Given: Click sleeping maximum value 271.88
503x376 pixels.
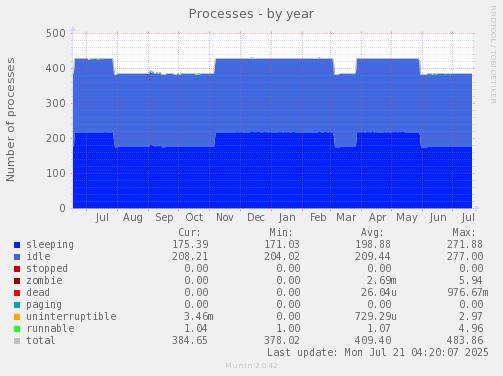Looking at the screenshot, I should [x=465, y=244].
